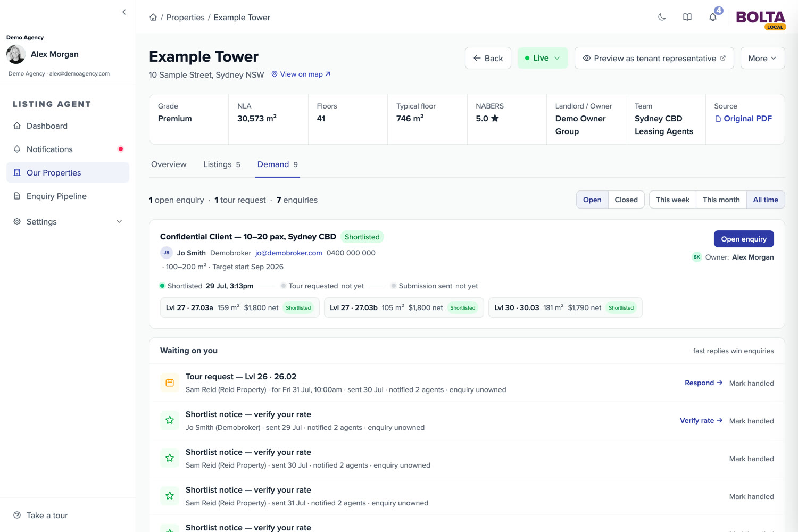
Task: Click Preview as tenant representative
Action: [x=654, y=58]
